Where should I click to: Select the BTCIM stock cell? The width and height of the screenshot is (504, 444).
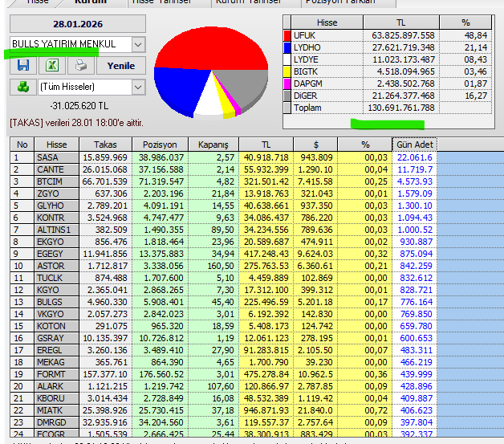56,181
